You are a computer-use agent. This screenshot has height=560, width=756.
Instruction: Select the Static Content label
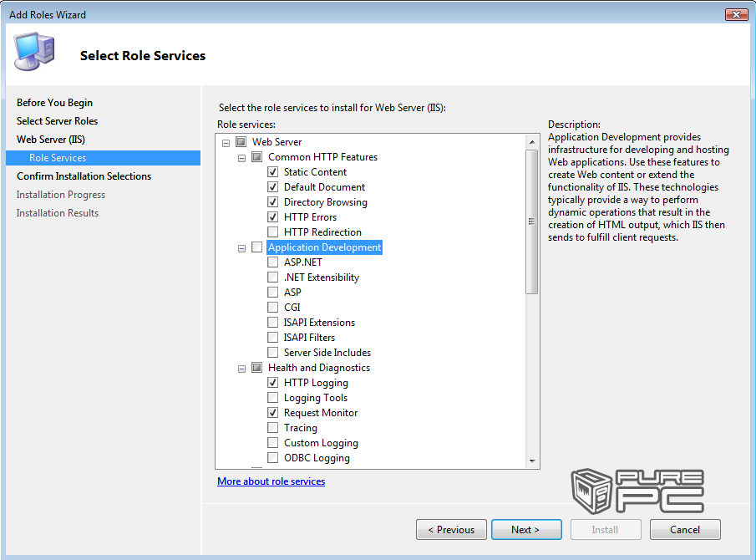(x=315, y=171)
